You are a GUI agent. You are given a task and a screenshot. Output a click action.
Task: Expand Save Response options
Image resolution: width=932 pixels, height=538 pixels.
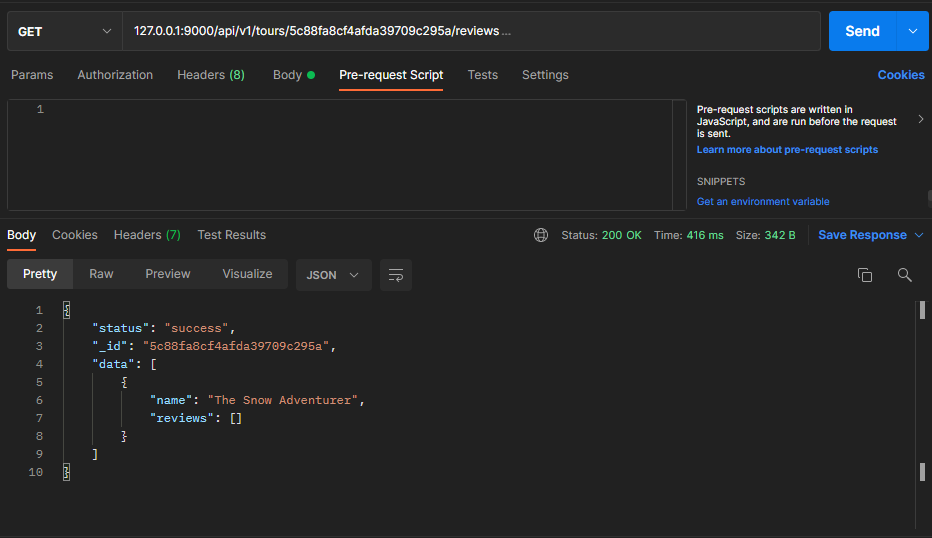pos(918,235)
